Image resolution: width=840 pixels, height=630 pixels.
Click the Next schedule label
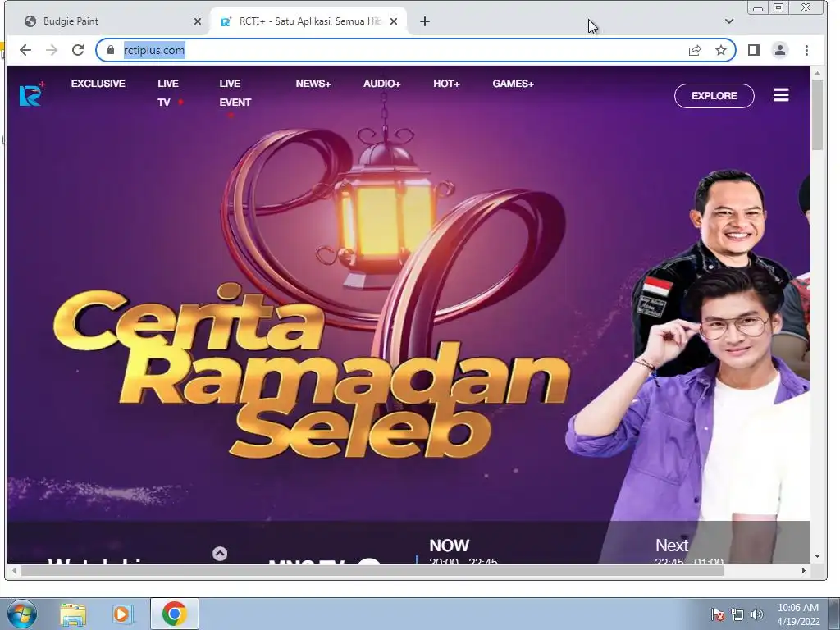[671, 546]
